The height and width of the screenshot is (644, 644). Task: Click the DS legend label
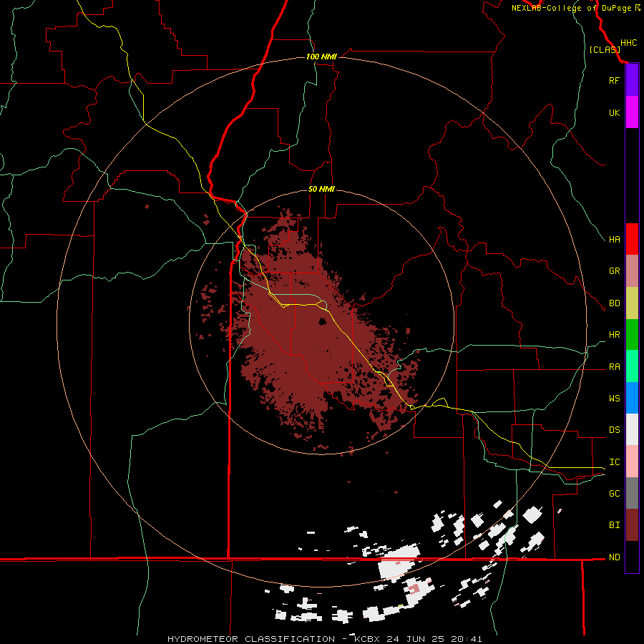point(614,430)
